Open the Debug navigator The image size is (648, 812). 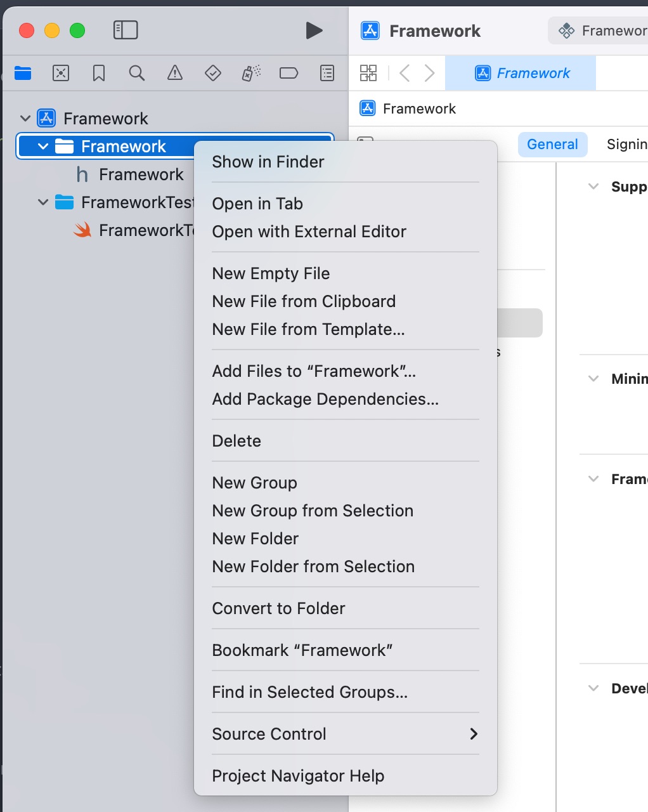[250, 73]
